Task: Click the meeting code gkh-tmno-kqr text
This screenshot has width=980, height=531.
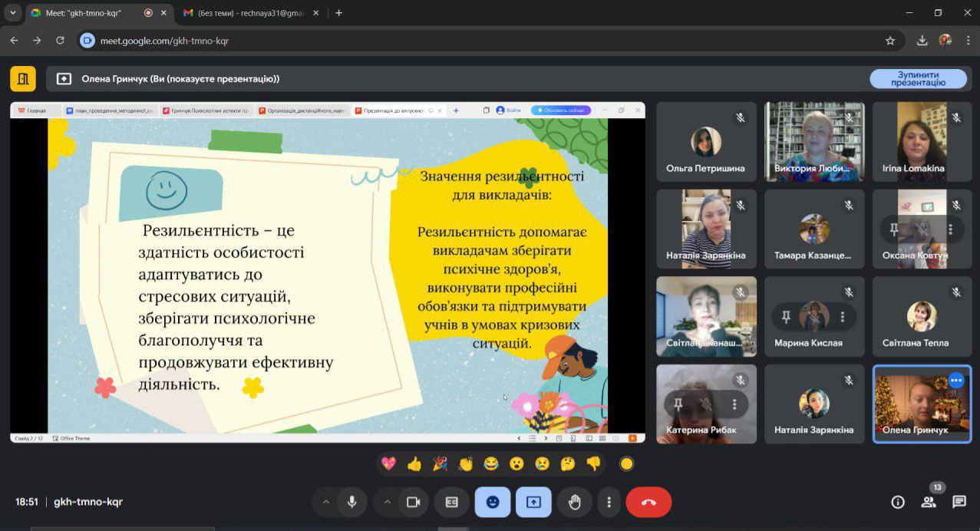Action: click(x=88, y=502)
